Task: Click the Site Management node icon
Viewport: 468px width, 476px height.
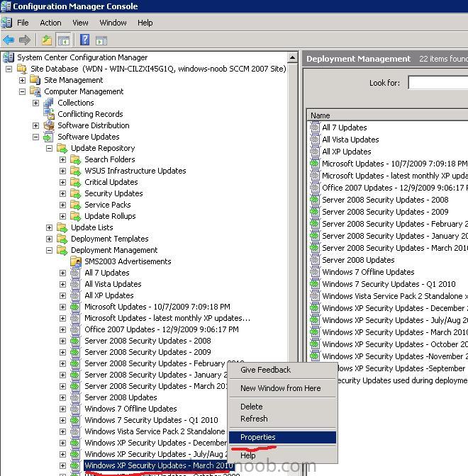Action: [x=35, y=80]
